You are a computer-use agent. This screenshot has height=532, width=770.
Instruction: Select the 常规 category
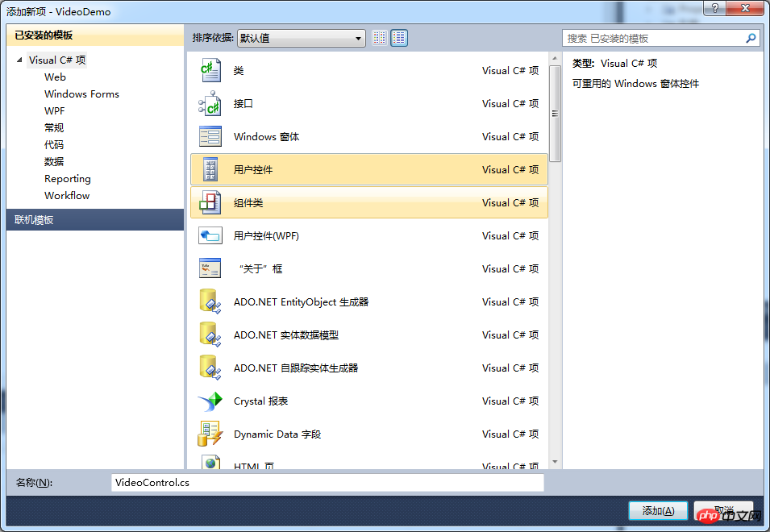[x=54, y=127]
